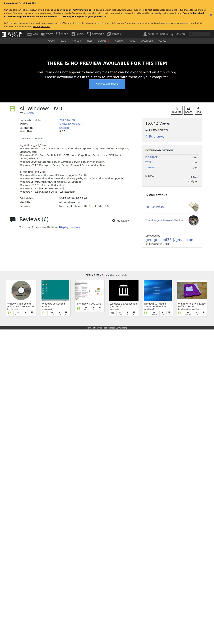Click the please pitch in link
Image resolution: width=214 pixels, height=644 pixels.
[41, 26]
